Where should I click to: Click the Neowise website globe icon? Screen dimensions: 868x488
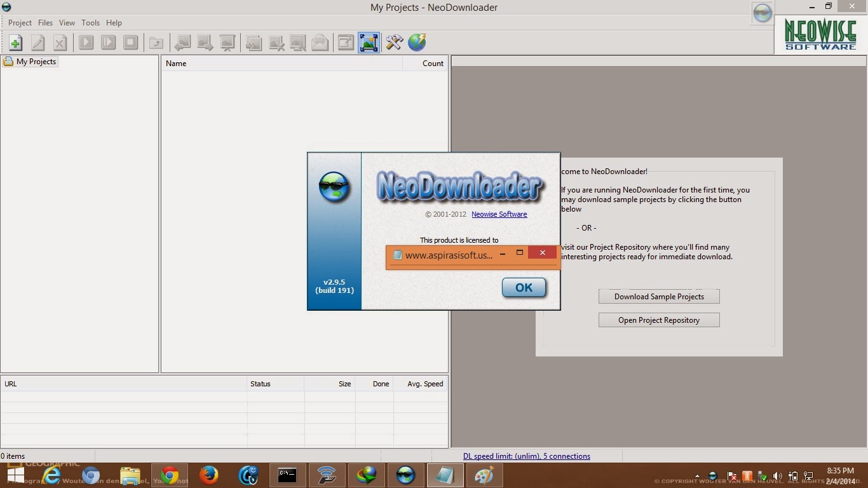click(x=417, y=43)
